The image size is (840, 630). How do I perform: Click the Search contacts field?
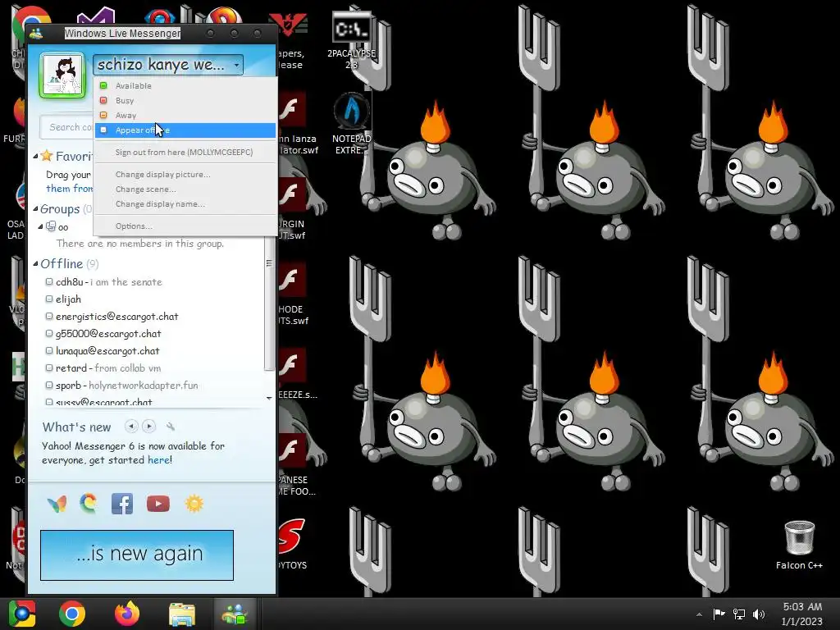[66, 127]
